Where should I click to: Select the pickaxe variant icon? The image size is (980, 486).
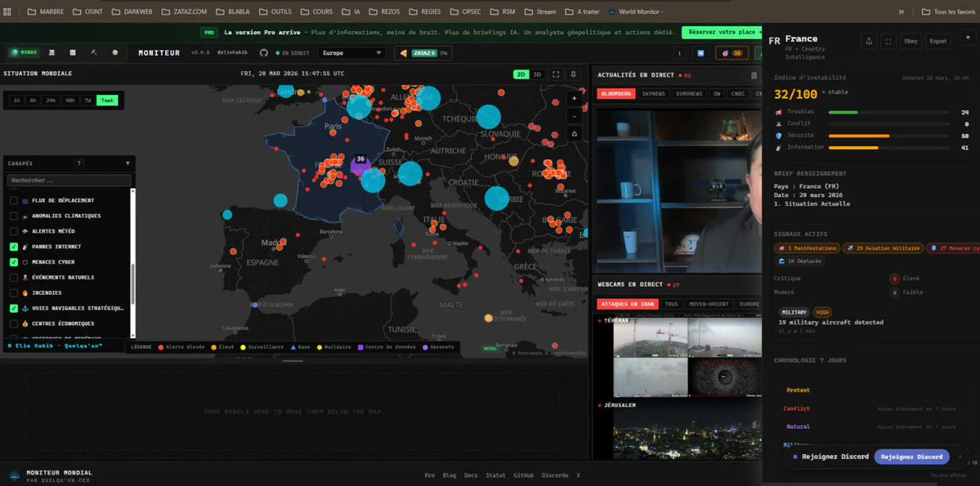(94, 52)
